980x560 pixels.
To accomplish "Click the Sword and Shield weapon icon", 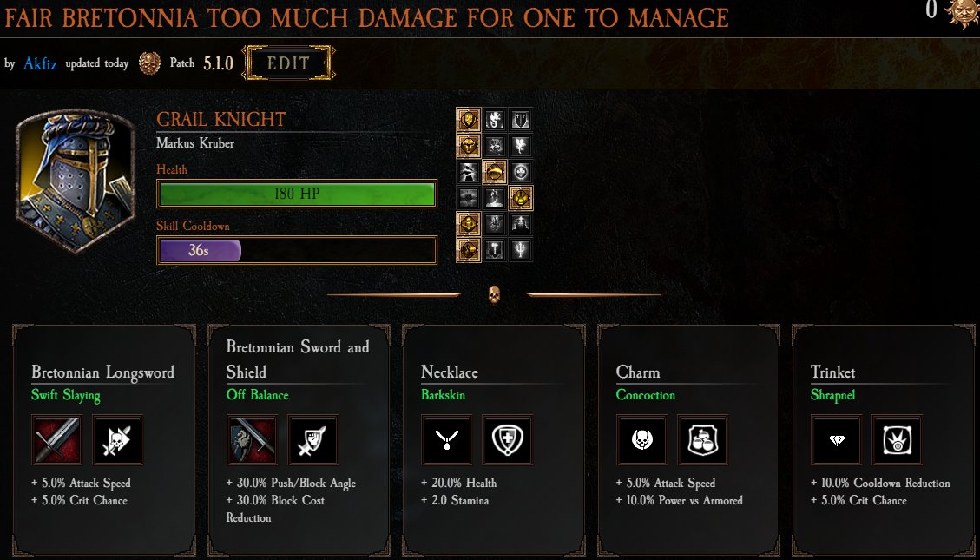I will click(252, 440).
